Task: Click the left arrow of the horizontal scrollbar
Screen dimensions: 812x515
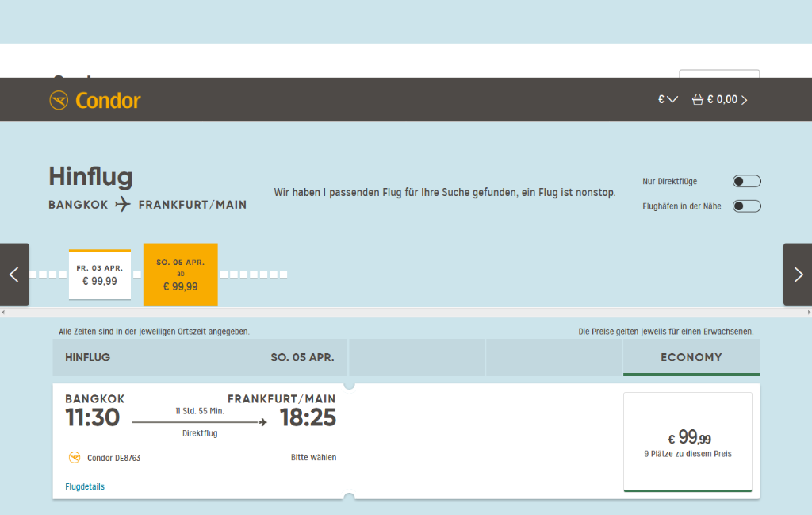Action: click(3, 312)
